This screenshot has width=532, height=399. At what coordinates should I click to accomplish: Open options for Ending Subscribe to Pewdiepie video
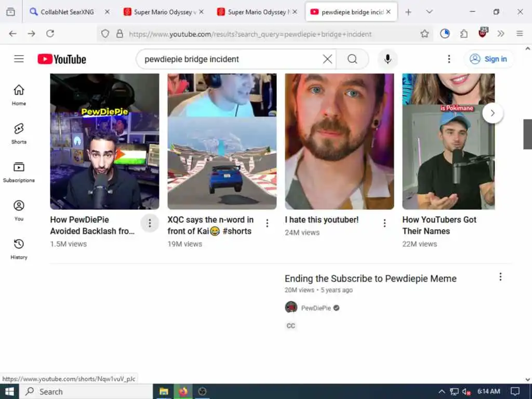(500, 277)
